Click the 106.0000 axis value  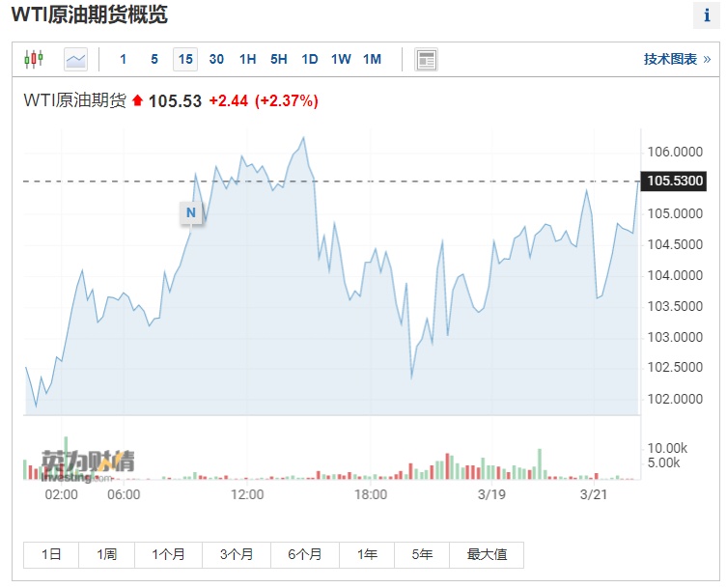(x=675, y=152)
